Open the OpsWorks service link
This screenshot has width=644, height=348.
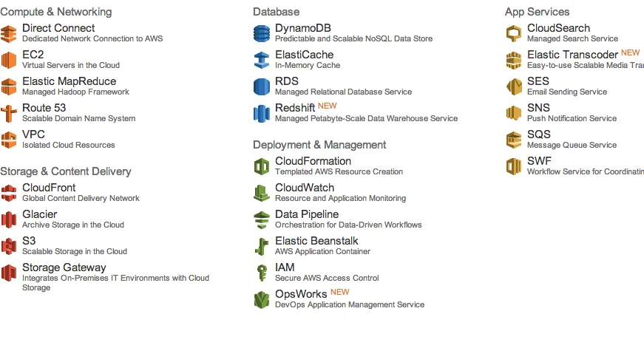tap(301, 294)
